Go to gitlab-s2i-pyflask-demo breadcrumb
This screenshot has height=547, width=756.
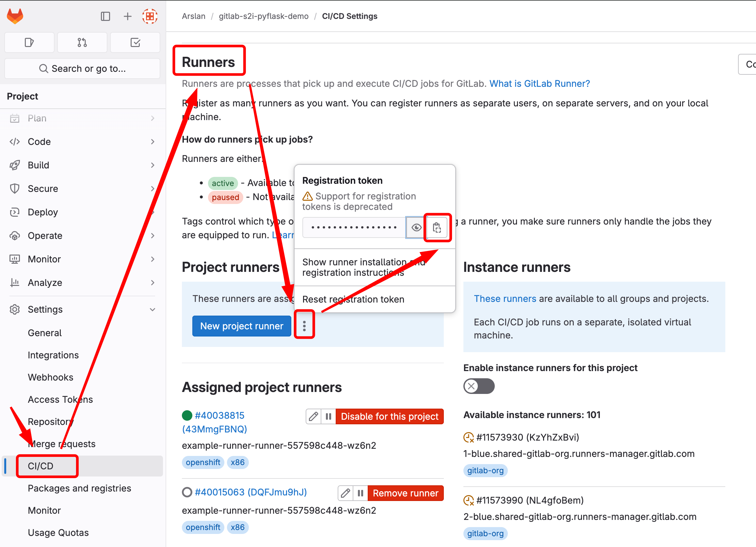point(264,16)
